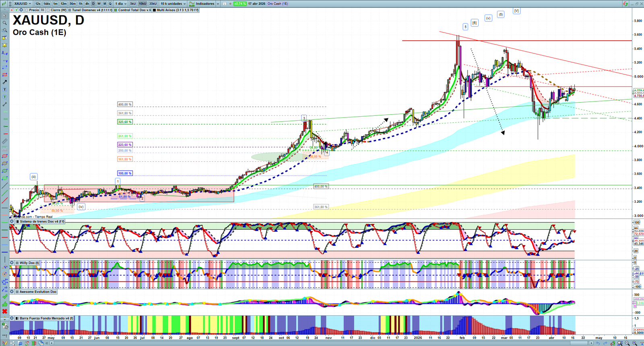Toggle the Cierre (W) checkbox

point(48,10)
